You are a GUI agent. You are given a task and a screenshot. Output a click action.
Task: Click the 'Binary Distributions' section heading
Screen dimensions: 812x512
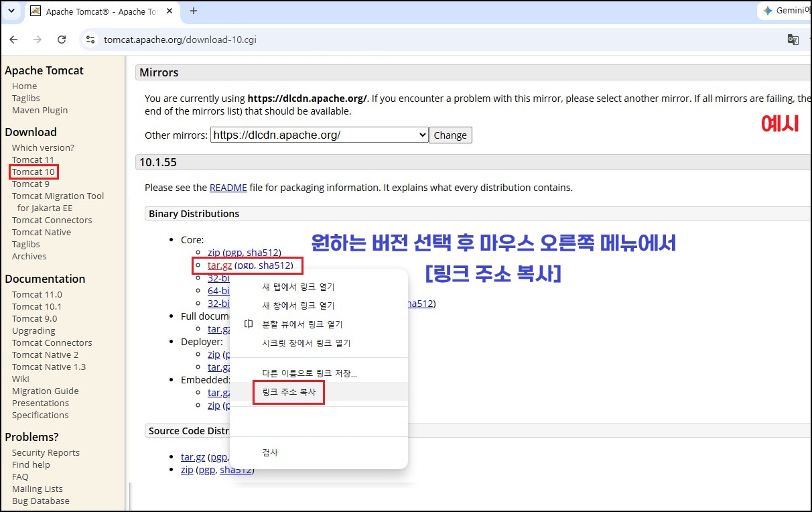[x=194, y=214]
